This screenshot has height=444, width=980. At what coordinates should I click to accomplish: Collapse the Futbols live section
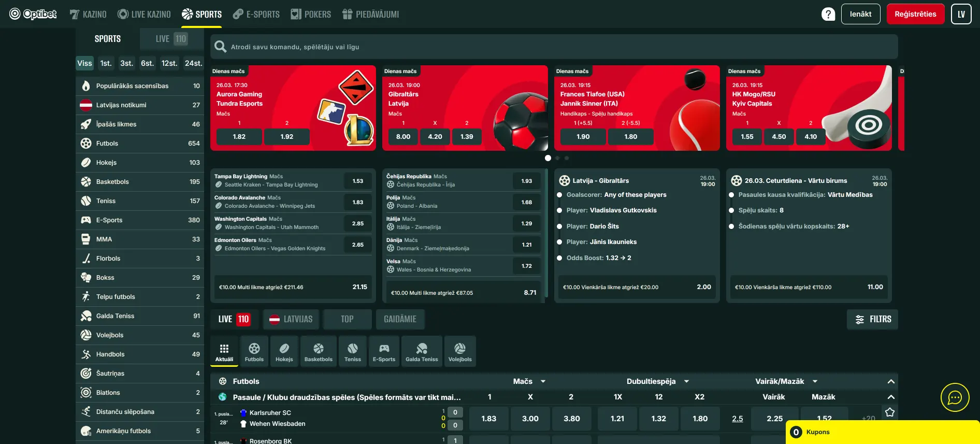point(891,381)
